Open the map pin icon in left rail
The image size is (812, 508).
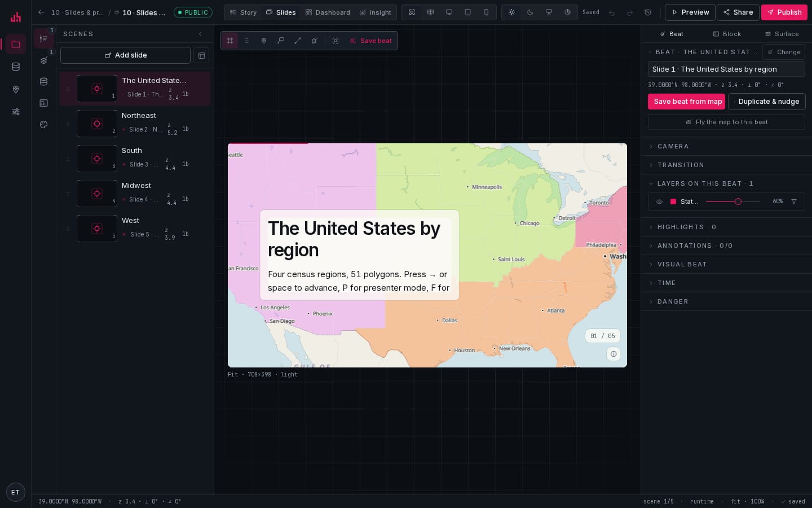click(x=16, y=89)
